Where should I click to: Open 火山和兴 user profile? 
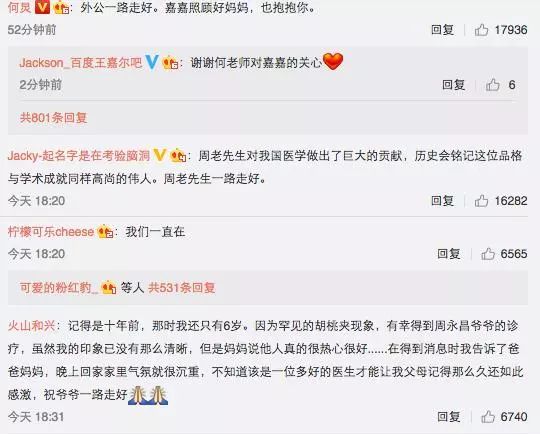tap(31, 326)
